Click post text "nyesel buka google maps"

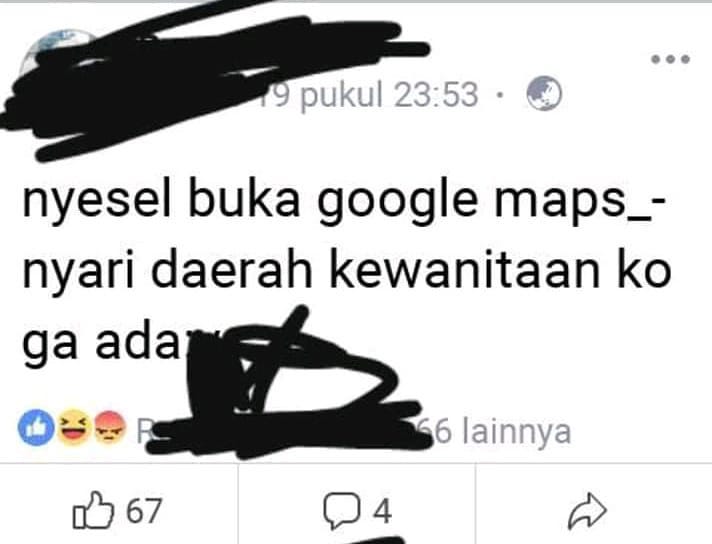pyautogui.click(x=322, y=202)
